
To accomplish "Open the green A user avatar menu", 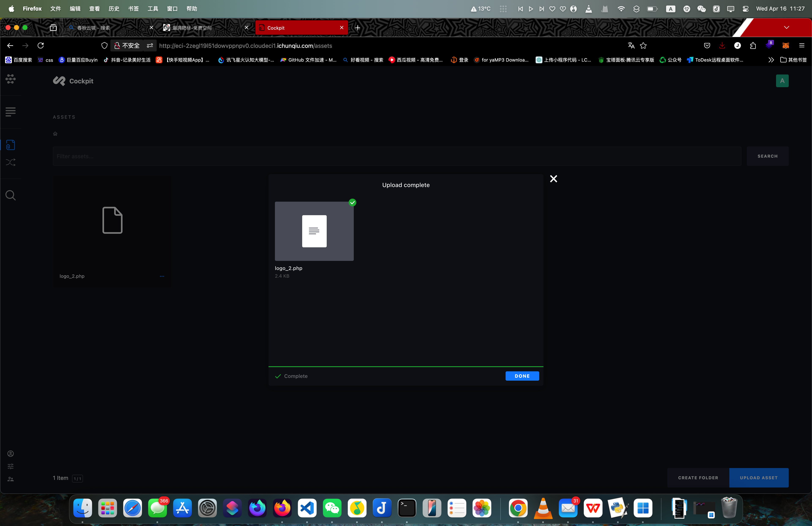I will pos(782,81).
